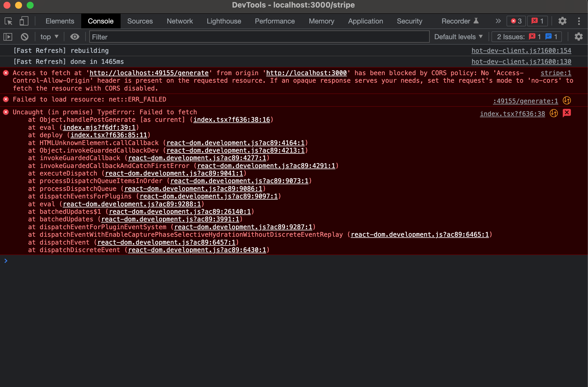Image resolution: width=588 pixels, height=387 pixels.
Task: Open the three-dot customize DevTools menu
Action: click(x=579, y=21)
